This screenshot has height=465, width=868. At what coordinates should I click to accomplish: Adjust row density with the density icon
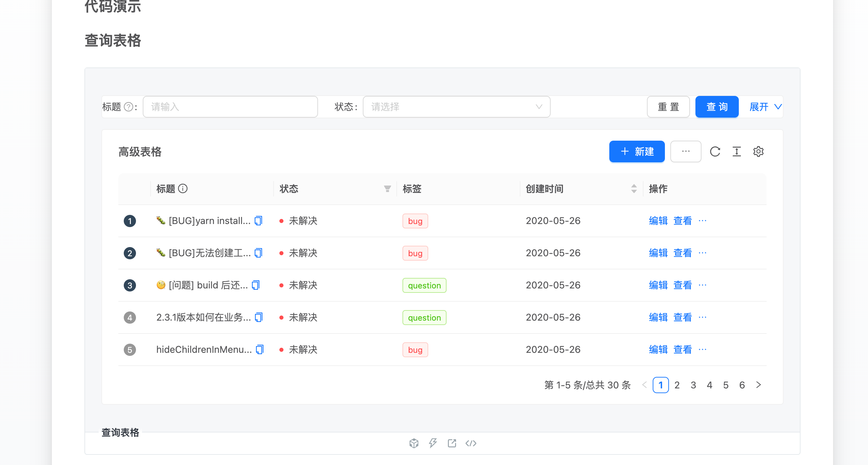736,151
